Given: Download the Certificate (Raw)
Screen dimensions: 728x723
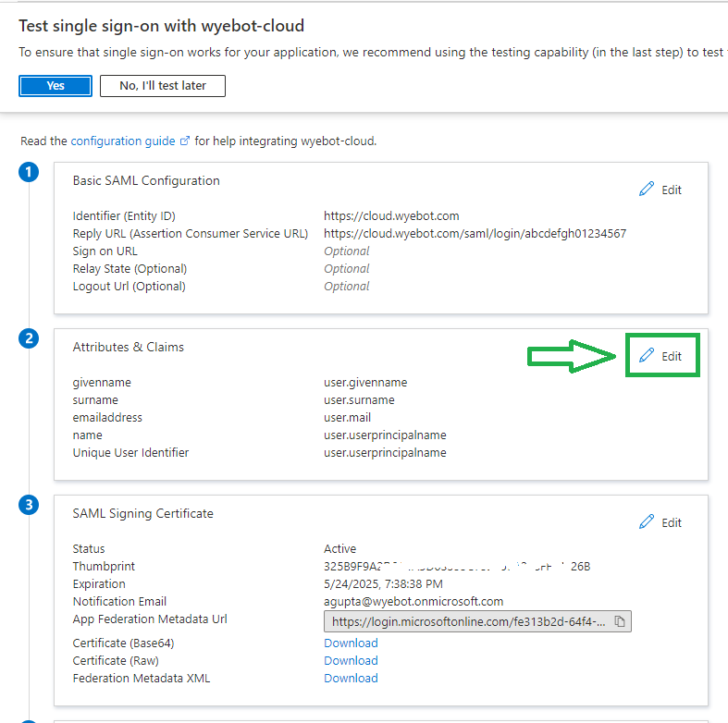Looking at the screenshot, I should pyautogui.click(x=351, y=661).
